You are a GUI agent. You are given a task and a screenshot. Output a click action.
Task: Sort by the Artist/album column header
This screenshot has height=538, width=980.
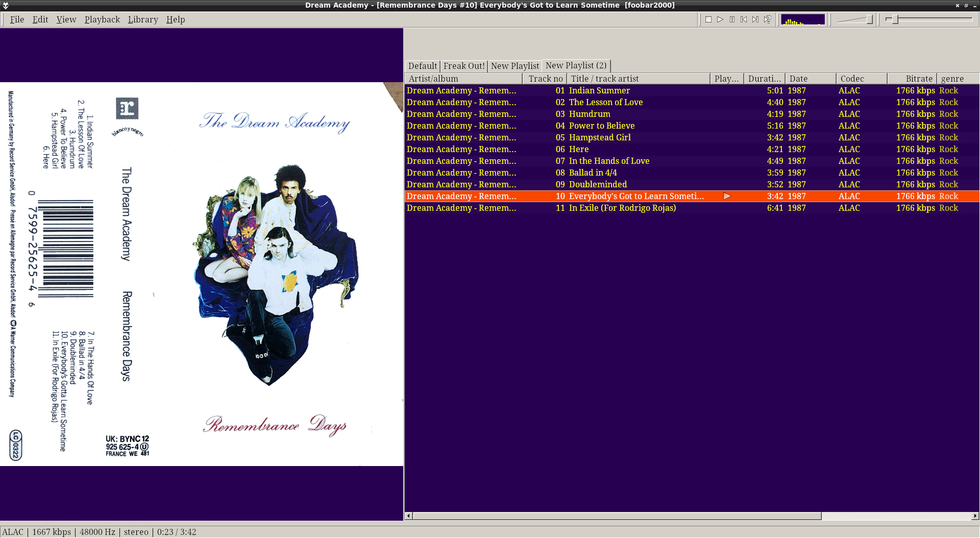click(463, 79)
